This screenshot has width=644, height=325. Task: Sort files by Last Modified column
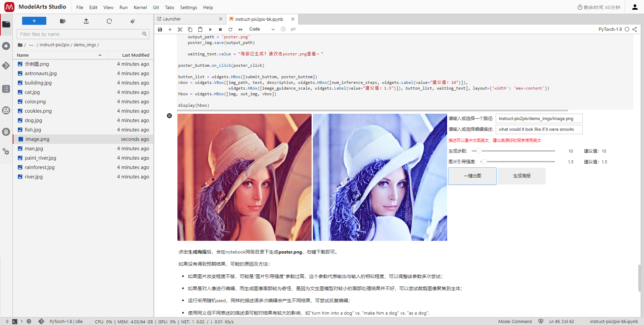(130, 55)
